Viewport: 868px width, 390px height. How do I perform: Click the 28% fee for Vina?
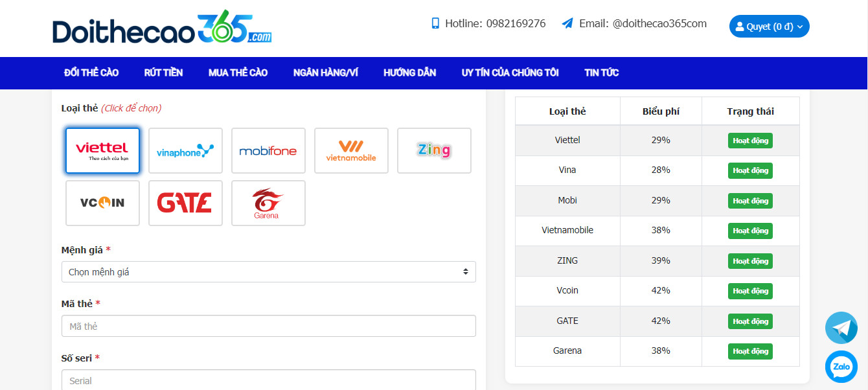[661, 170]
